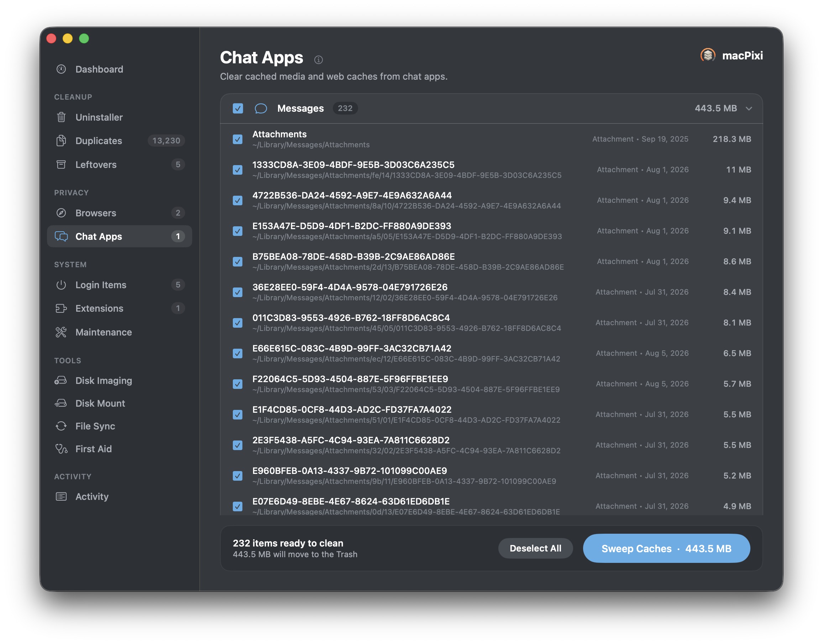This screenshot has width=823, height=644.
Task: Uncheck the E1F4CD85 attachment checkbox
Action: pos(238,415)
